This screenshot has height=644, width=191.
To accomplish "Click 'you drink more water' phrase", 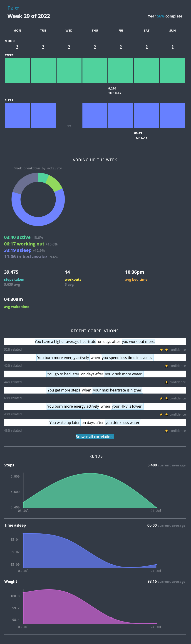I will coord(124,374).
